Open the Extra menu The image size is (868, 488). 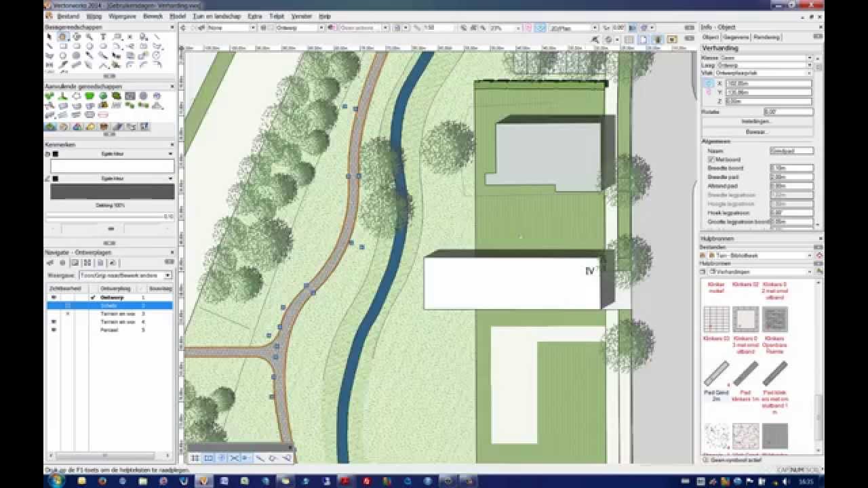coord(255,16)
